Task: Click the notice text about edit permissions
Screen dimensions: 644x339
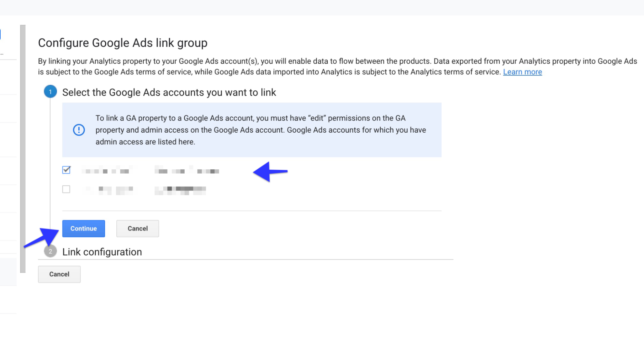Action: (261, 130)
